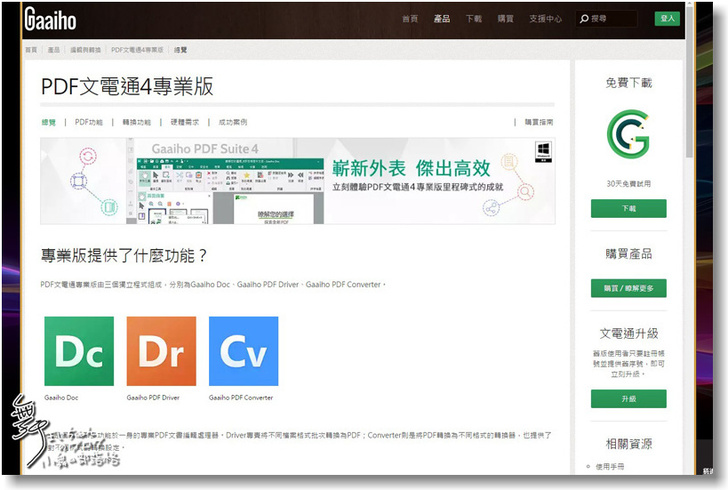
Task: Open the 支援中心 navigation item
Action: [545, 19]
